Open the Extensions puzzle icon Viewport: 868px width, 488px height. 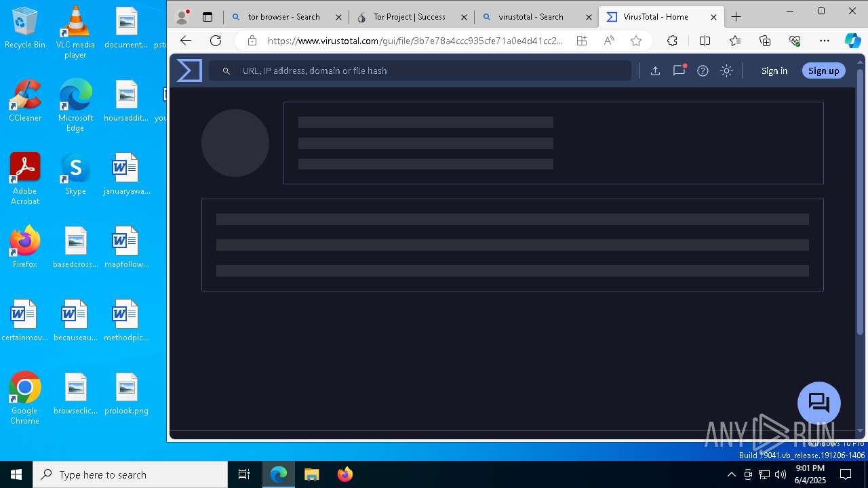[x=672, y=41]
